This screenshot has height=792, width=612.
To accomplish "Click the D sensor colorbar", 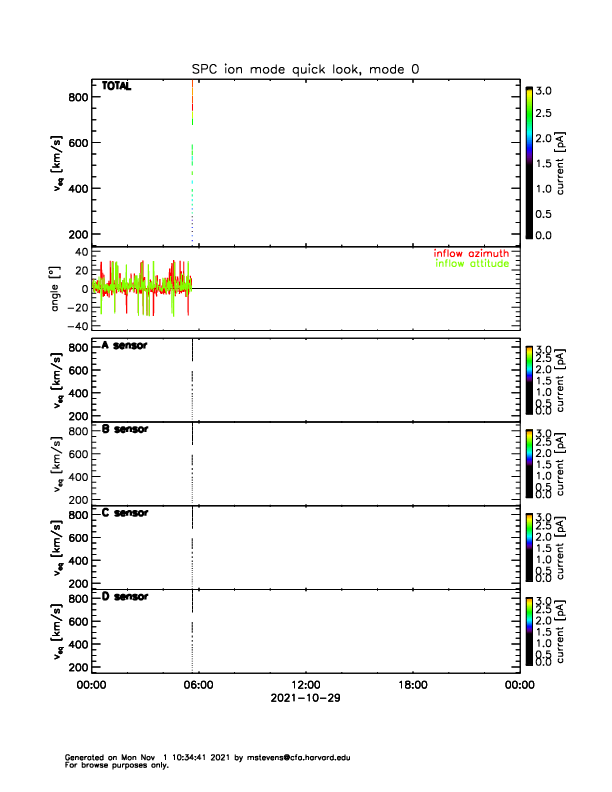I will tap(529, 630).
